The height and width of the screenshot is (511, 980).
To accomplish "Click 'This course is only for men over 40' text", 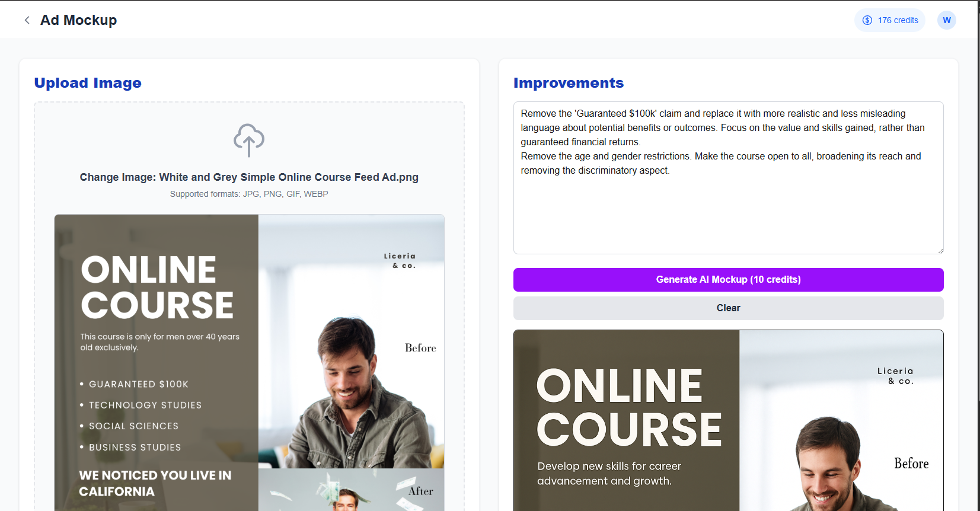I will [x=160, y=342].
